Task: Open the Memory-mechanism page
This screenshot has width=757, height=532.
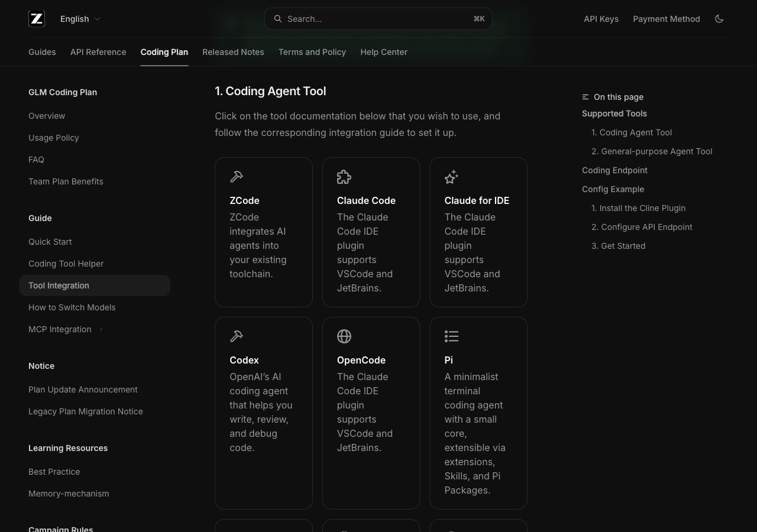Action: 69,494
